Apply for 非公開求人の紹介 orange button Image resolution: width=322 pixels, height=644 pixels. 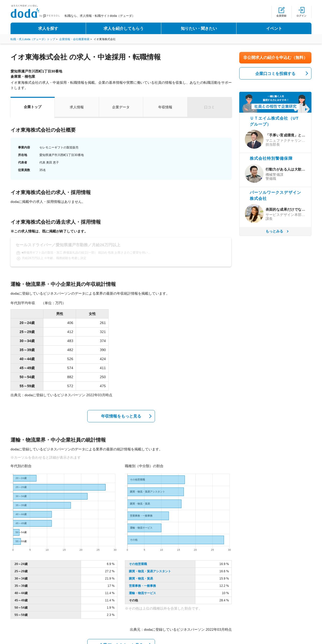[275, 58]
